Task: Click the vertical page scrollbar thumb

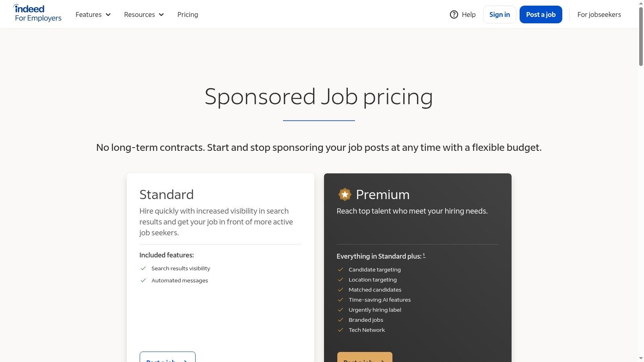Action: tap(641, 36)
